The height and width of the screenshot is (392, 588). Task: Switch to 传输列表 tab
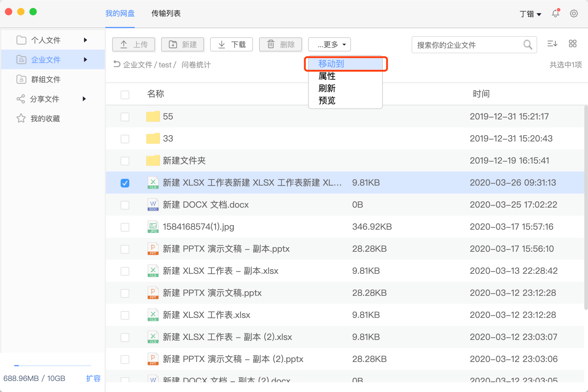166,13
